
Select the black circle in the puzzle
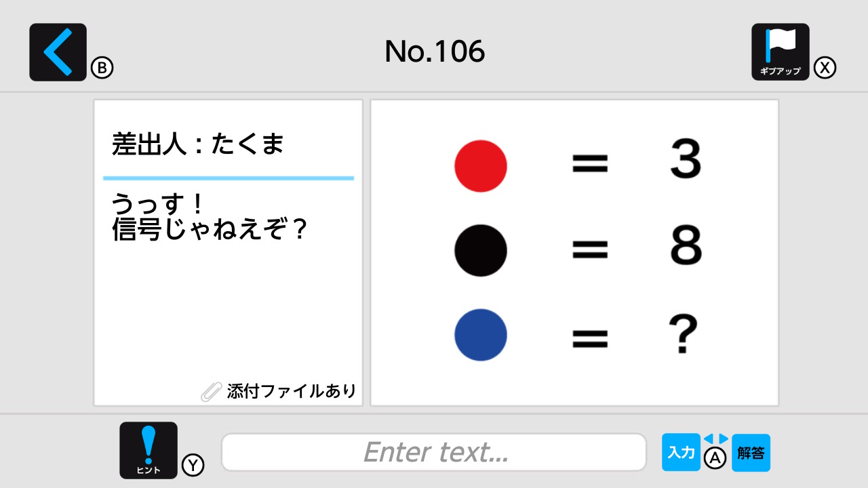(480, 249)
